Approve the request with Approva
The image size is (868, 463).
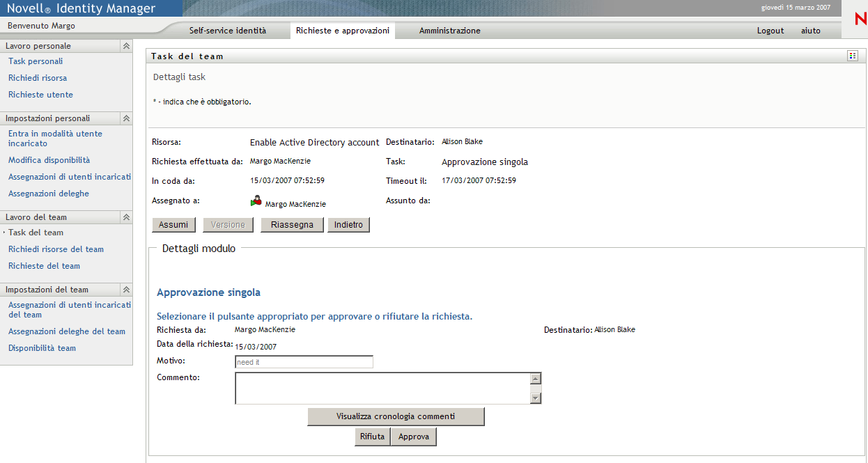coord(414,437)
